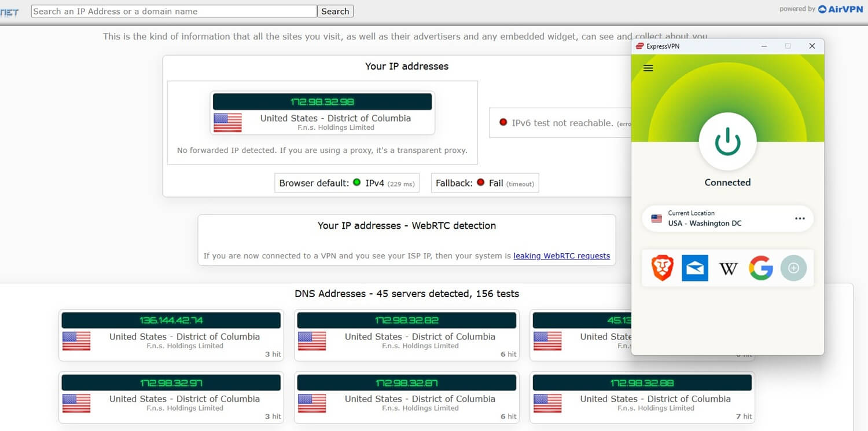The height and width of the screenshot is (431, 868).
Task: Toggle the ExpressVPN power button
Action: click(x=727, y=141)
